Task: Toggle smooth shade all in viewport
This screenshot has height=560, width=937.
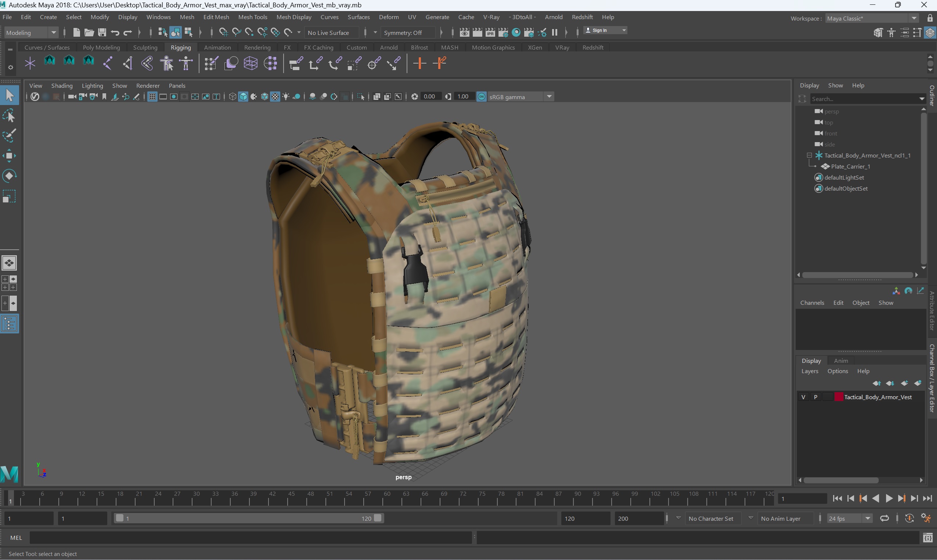Action: (x=244, y=97)
